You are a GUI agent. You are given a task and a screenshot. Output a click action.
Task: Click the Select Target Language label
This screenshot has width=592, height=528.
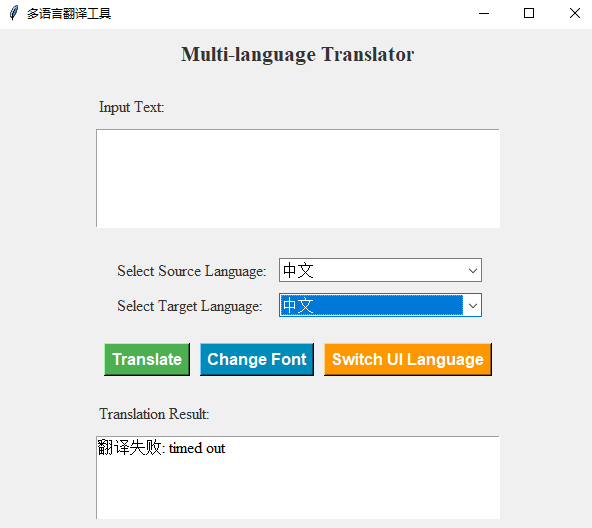[x=190, y=306]
